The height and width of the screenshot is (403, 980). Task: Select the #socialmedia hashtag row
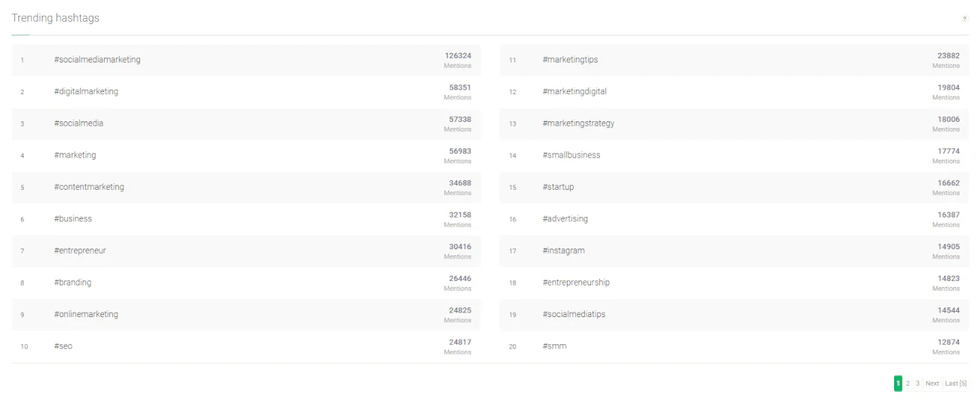[x=78, y=124]
